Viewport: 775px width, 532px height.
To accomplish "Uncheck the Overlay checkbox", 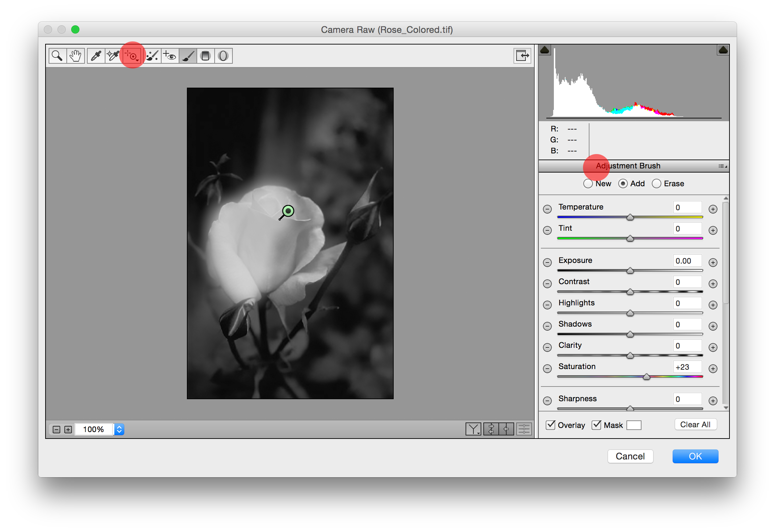I will 550,425.
